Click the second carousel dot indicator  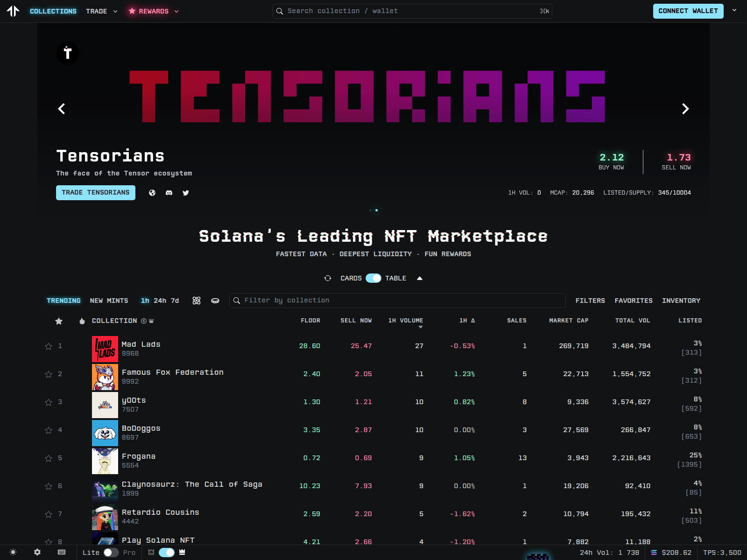pos(377,210)
